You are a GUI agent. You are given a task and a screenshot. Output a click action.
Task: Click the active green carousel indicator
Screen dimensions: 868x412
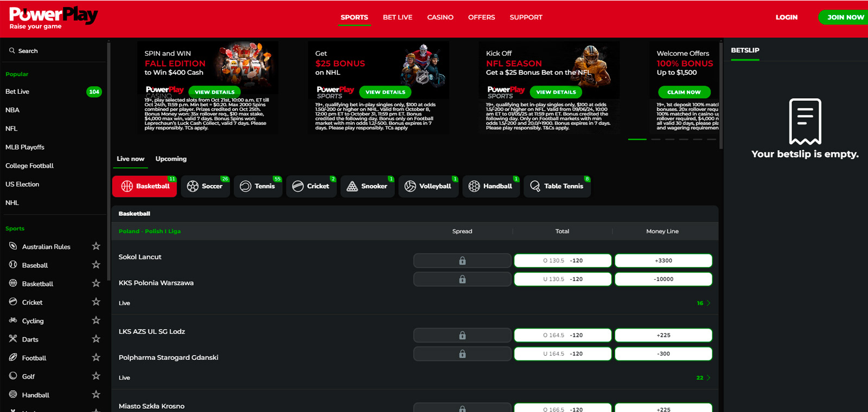click(637, 139)
